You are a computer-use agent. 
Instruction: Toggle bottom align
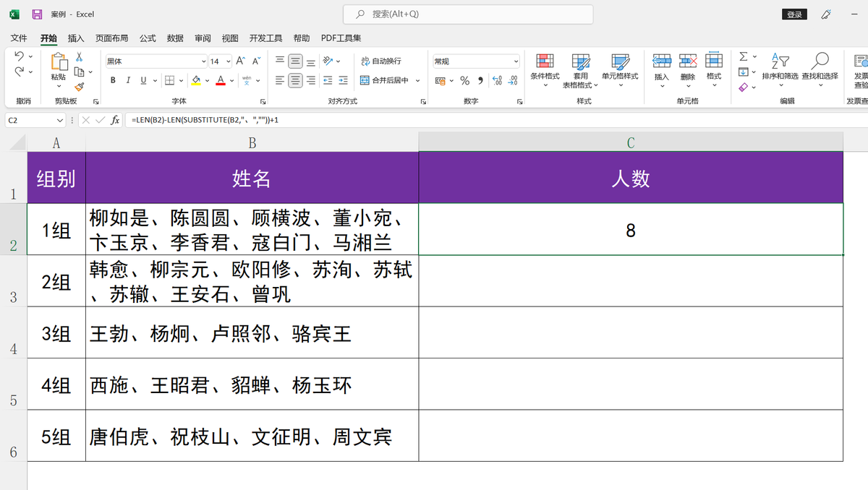tap(310, 61)
